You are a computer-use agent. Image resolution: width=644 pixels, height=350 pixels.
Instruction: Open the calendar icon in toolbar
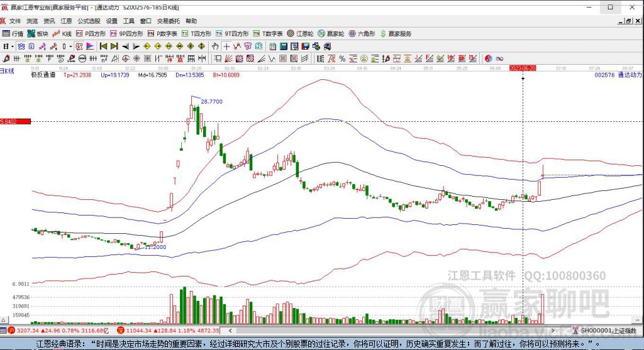tap(273, 46)
